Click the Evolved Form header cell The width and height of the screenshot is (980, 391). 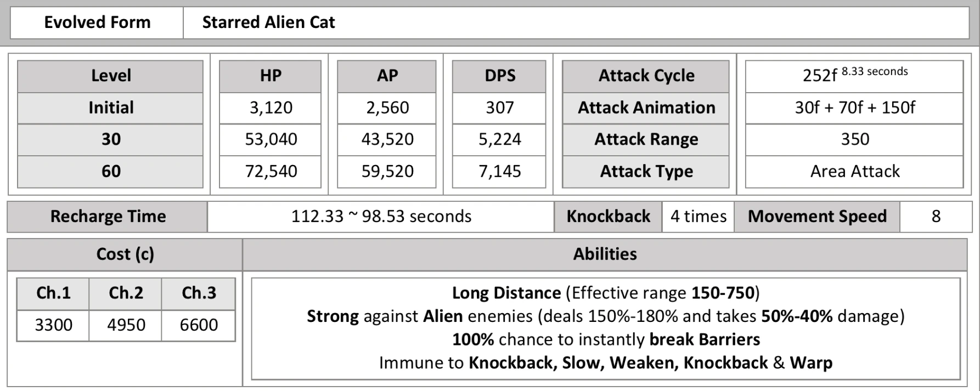[97, 22]
